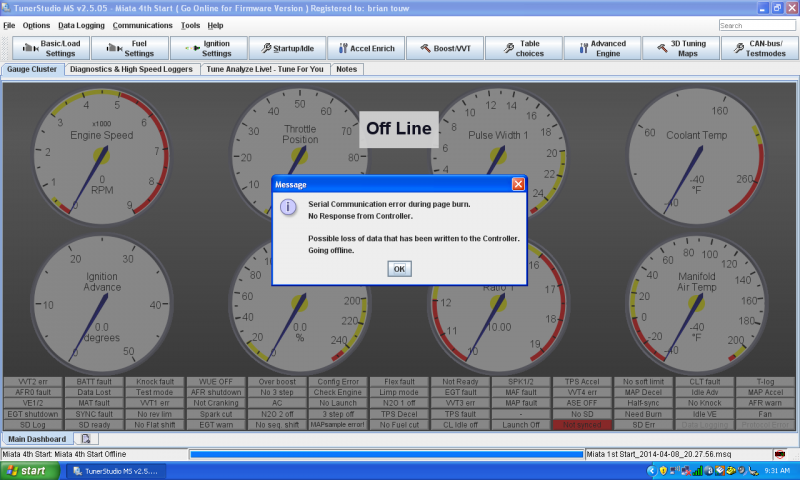Click the Manifold Air Temp gauge

[x=696, y=304]
